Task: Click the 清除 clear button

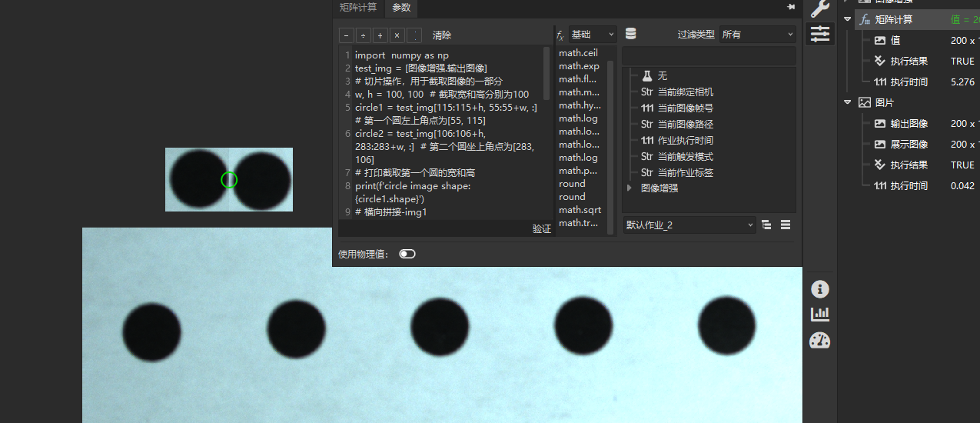Action: 442,35
